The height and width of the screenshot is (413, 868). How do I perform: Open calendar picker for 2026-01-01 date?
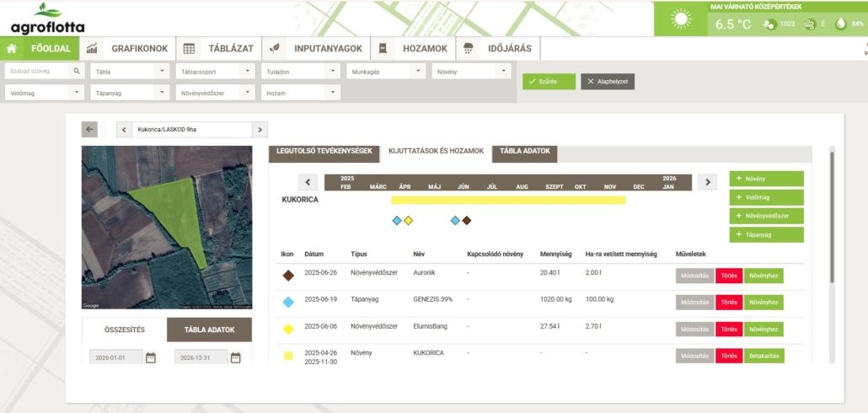click(x=151, y=357)
